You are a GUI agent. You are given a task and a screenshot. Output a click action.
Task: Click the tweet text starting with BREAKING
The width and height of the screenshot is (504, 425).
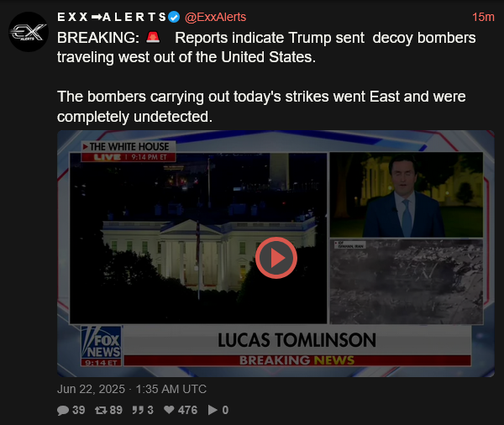[x=266, y=47]
